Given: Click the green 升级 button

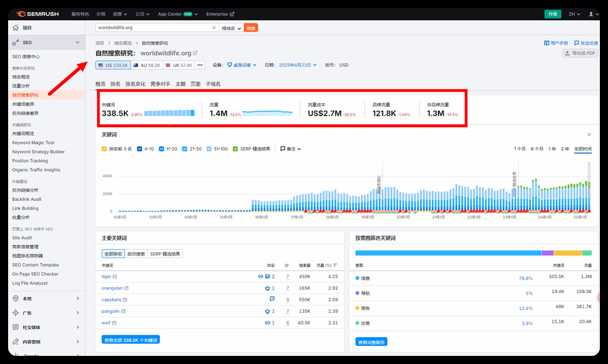Looking at the screenshot, I should click(552, 14).
